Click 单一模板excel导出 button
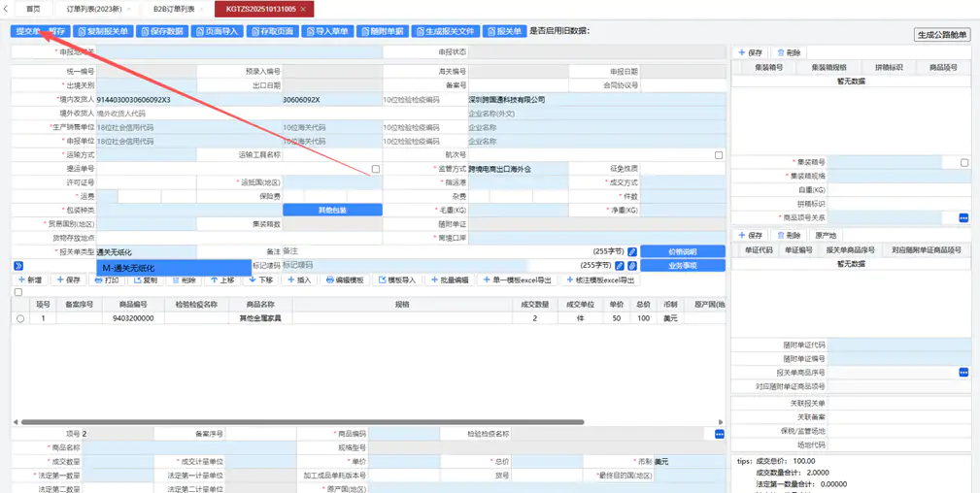Screen dimensions: 980x493 tap(518, 279)
